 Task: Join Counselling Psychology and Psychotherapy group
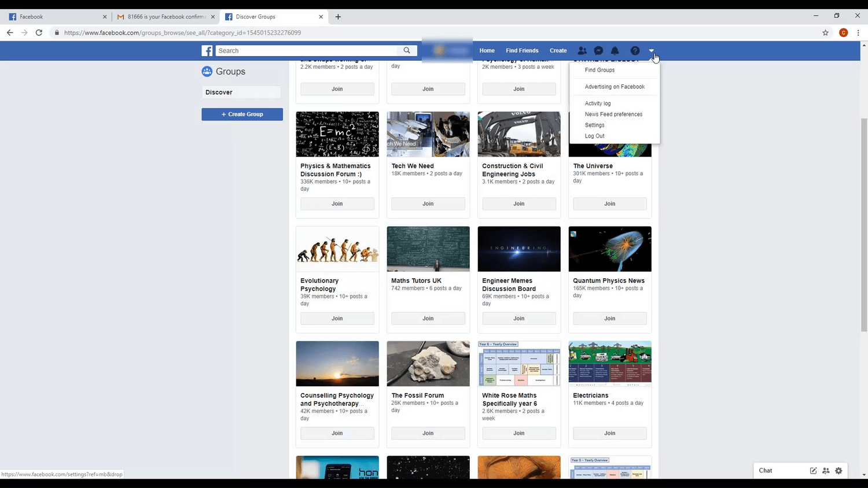point(337,433)
